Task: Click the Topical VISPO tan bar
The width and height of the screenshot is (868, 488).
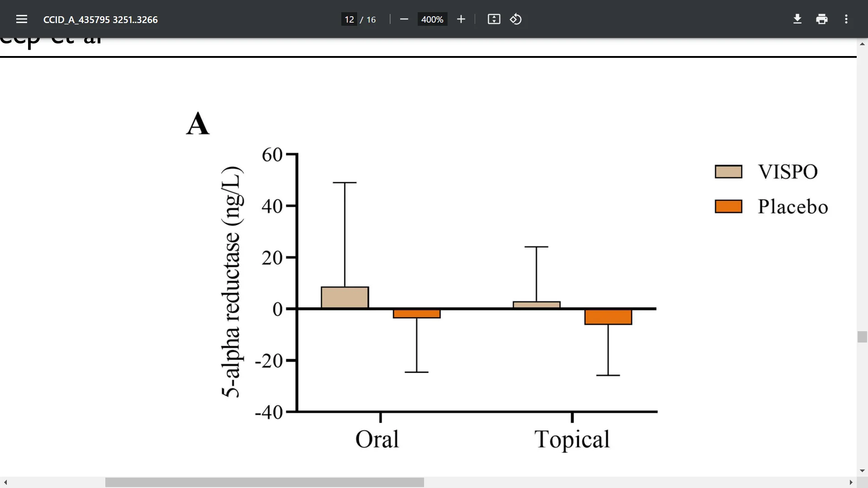Action: pyautogui.click(x=537, y=305)
